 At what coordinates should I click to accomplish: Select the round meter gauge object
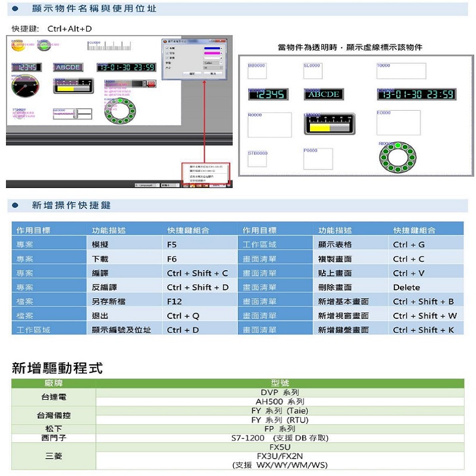[25, 86]
